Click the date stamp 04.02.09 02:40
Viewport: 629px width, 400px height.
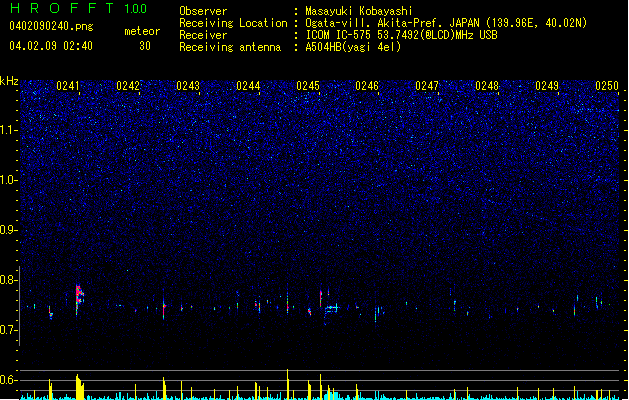coord(51,46)
